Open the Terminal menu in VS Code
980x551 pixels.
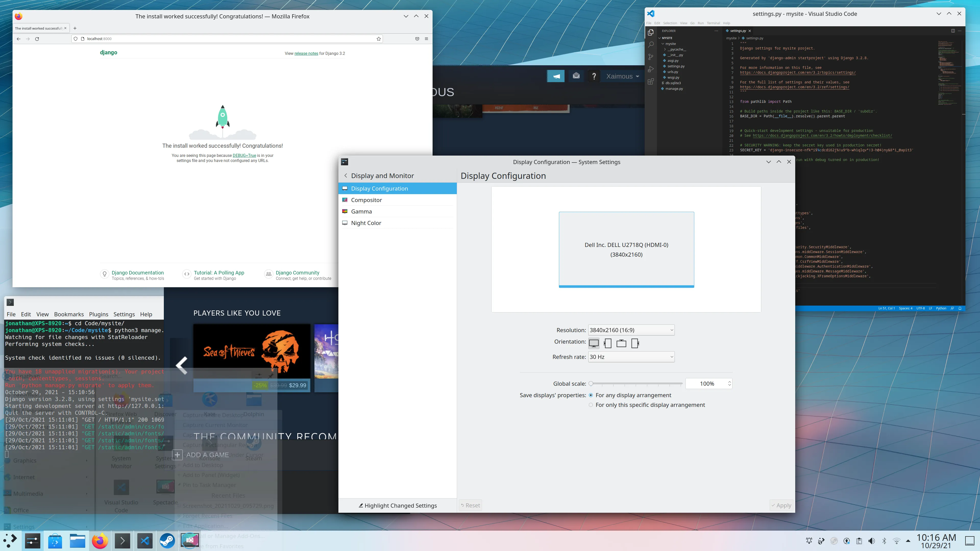coord(713,23)
